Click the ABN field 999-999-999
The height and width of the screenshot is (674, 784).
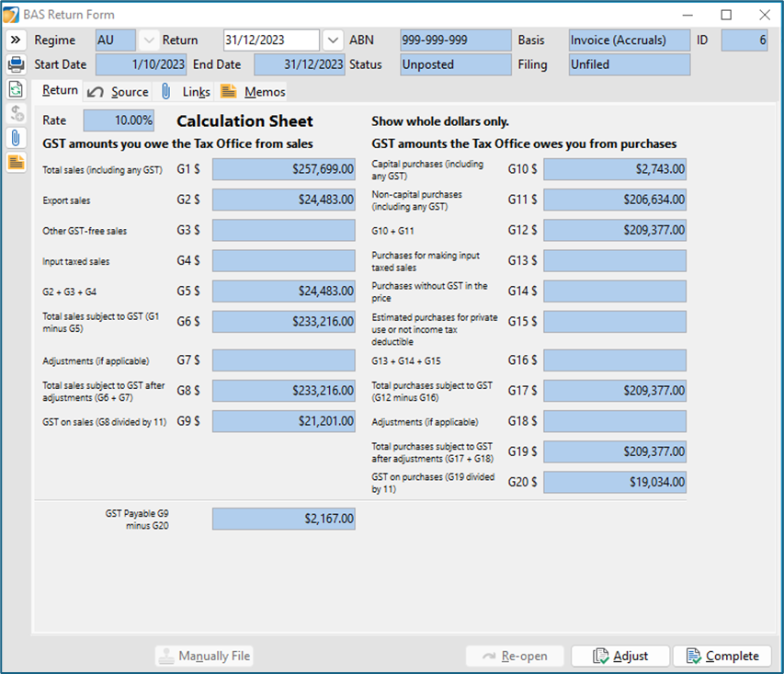pos(456,40)
